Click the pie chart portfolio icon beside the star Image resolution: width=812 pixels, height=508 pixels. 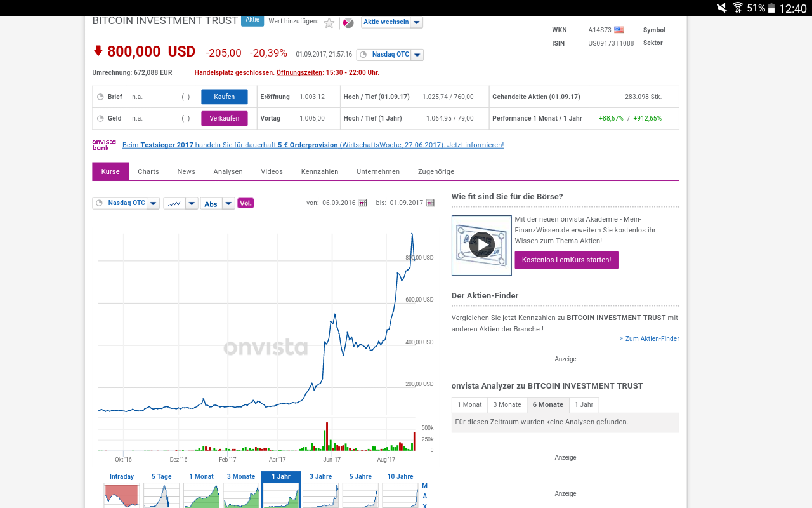(348, 22)
